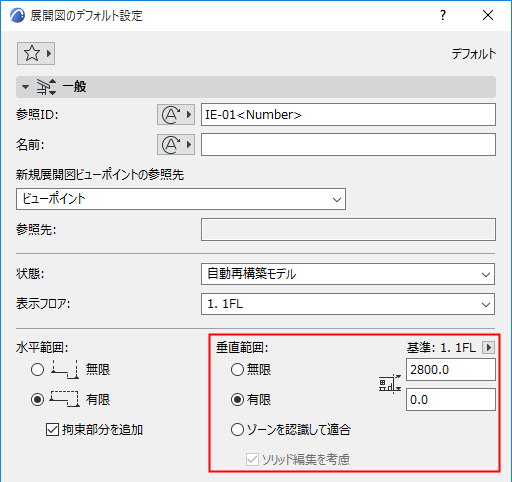Open the favorites star button
512x482 pixels.
[36, 53]
